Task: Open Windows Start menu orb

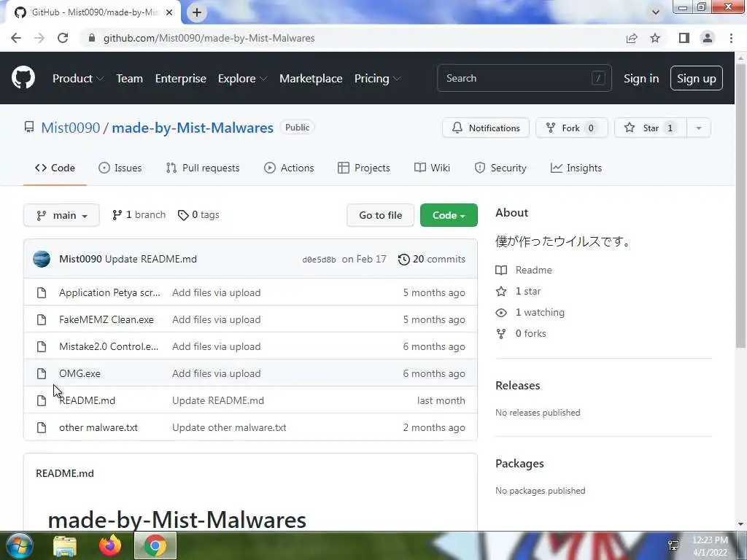Action: point(20,545)
